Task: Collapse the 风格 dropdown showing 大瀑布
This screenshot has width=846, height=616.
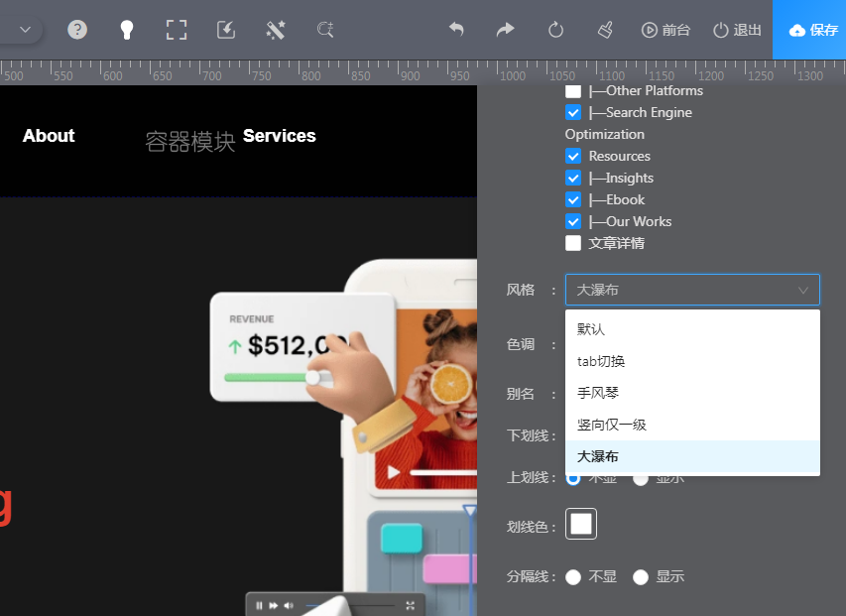Action: click(692, 290)
